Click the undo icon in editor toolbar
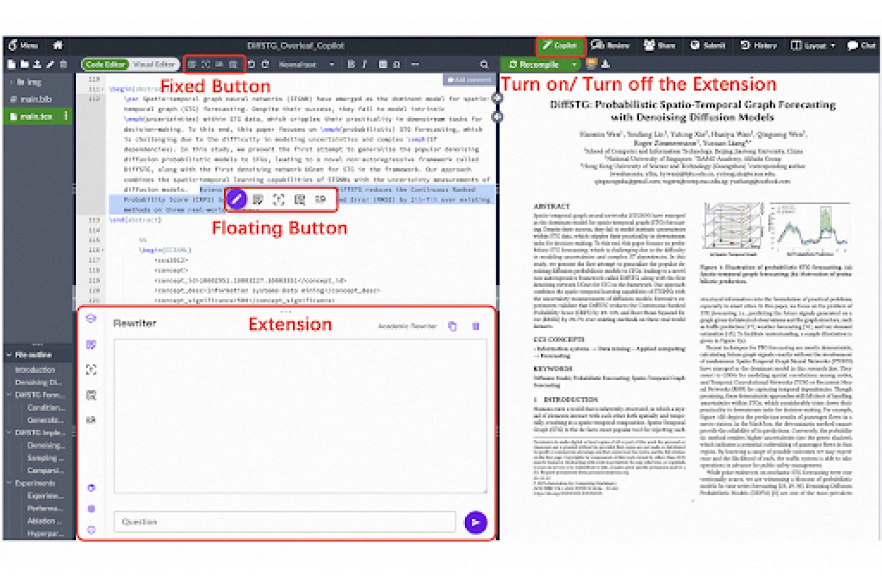 pyautogui.click(x=251, y=64)
